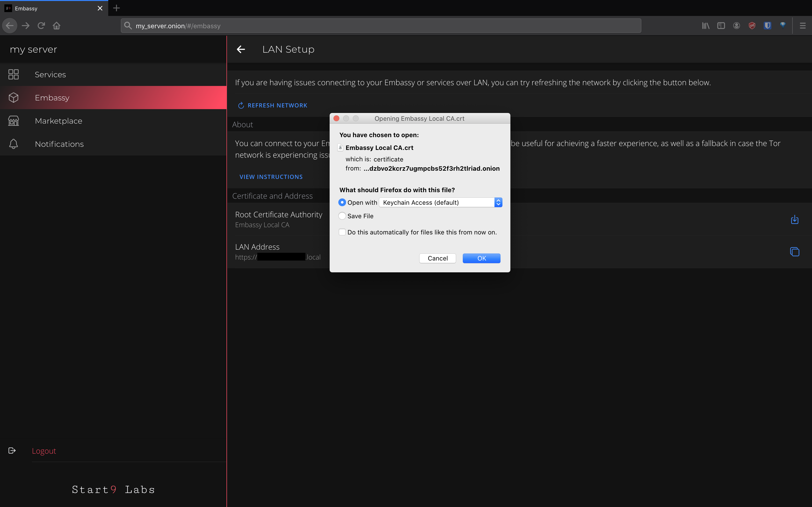
Task: Cancel the certificate opening dialog
Action: (437, 258)
